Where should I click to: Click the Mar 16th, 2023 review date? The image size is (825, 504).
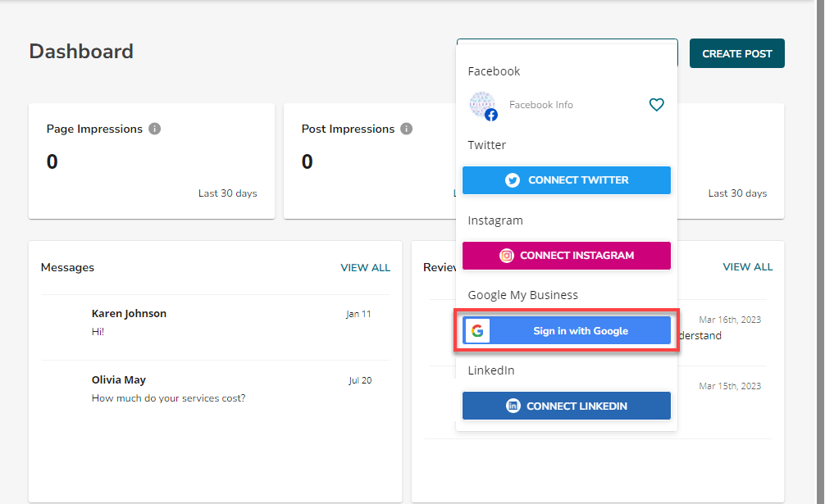(730, 320)
